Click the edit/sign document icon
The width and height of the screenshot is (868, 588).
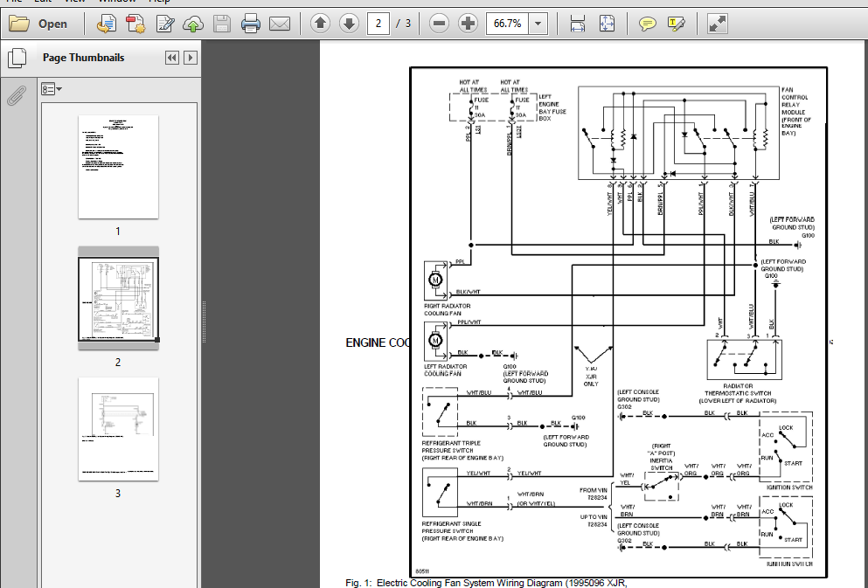(165, 24)
